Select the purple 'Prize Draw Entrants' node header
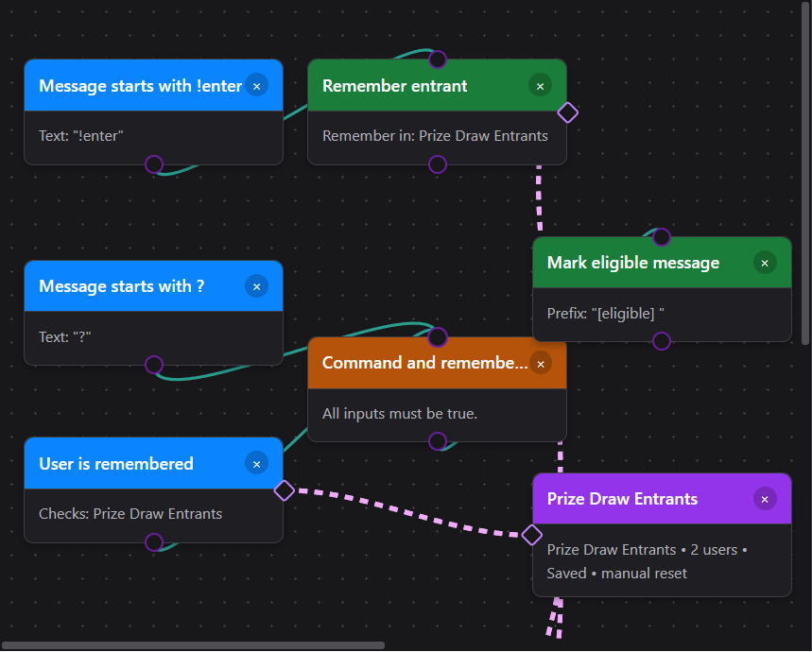 [x=662, y=499]
